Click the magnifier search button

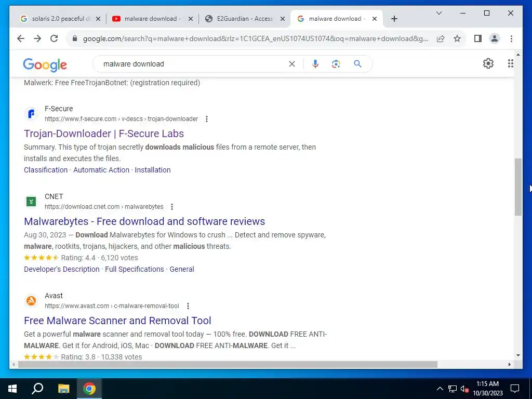[357, 64]
